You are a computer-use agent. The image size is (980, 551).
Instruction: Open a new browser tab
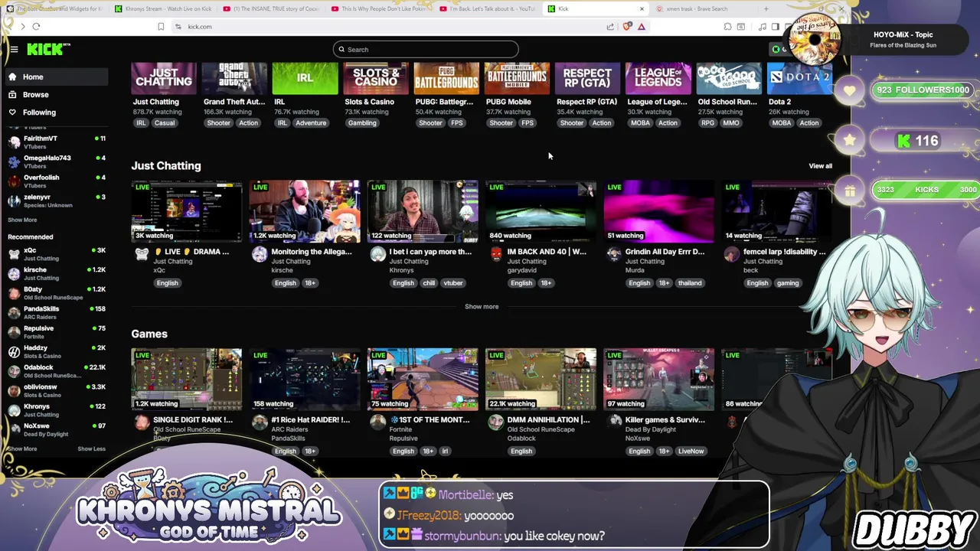(x=766, y=9)
